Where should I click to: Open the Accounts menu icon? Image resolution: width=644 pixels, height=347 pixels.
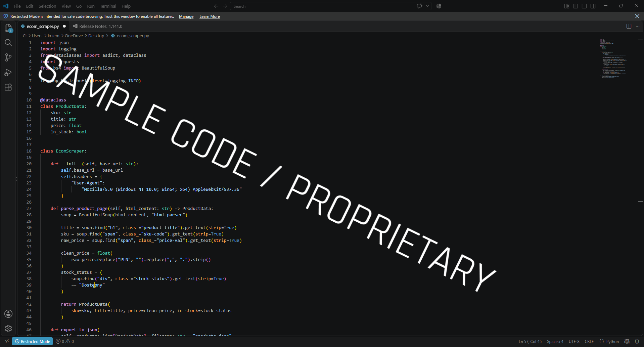click(x=8, y=314)
